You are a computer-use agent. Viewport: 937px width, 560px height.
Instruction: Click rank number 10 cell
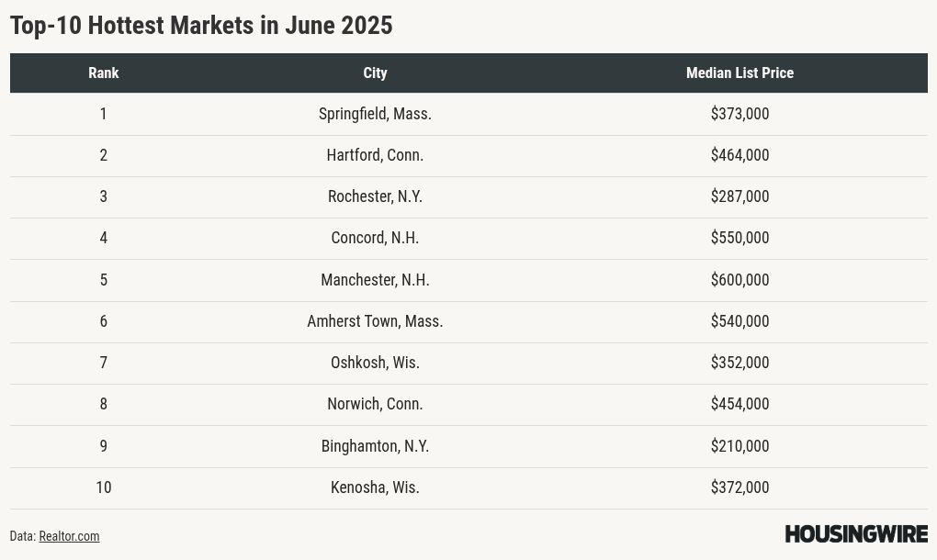tap(104, 487)
